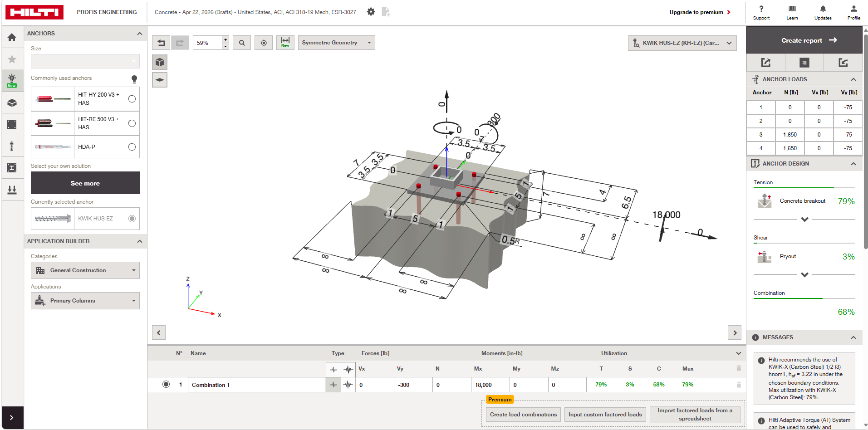Open the anchor Size dropdown
Viewport: 868px width, 430px height.
click(85, 61)
